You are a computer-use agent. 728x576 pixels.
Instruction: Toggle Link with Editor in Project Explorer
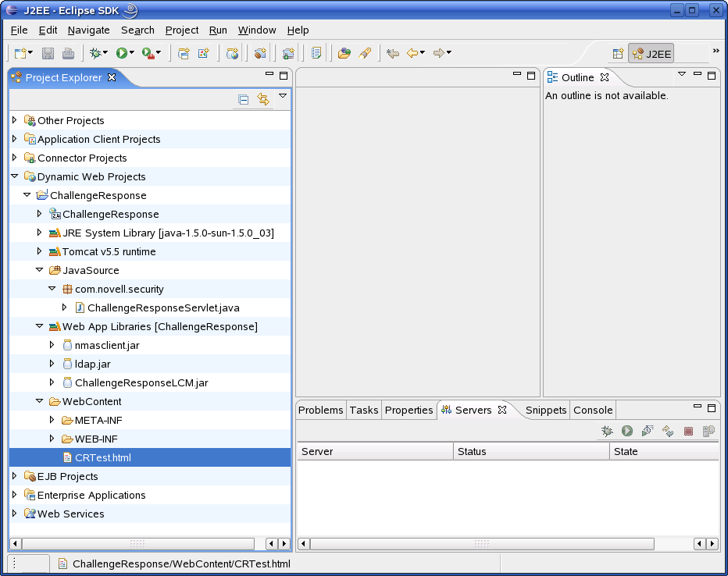click(263, 99)
